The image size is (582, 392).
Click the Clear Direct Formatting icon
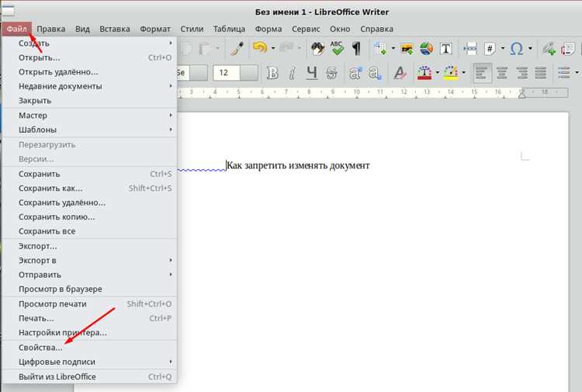click(x=400, y=73)
